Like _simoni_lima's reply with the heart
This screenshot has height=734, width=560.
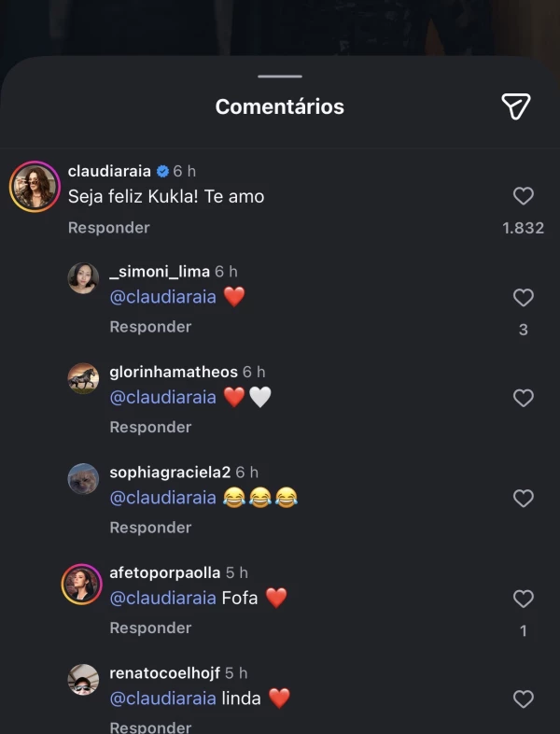(524, 298)
